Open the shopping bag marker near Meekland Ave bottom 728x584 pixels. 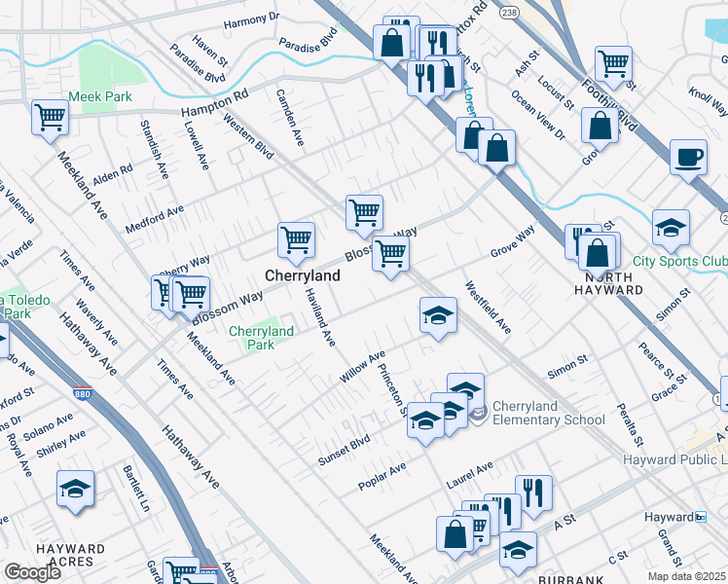[455, 535]
